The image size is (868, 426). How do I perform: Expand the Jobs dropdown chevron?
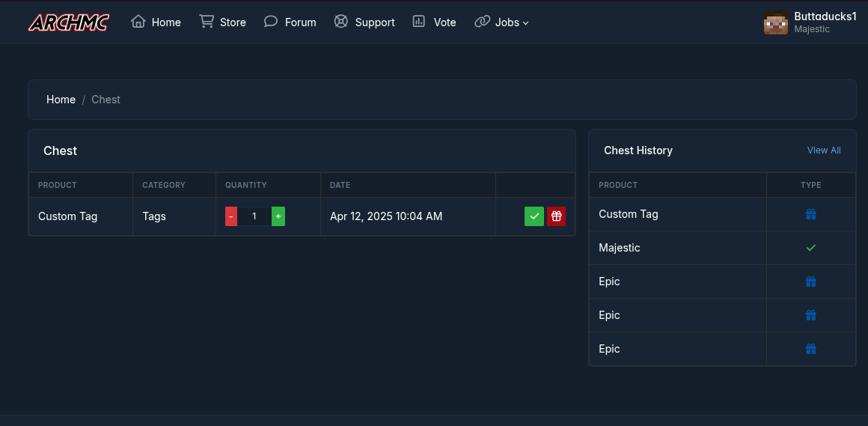point(526,22)
